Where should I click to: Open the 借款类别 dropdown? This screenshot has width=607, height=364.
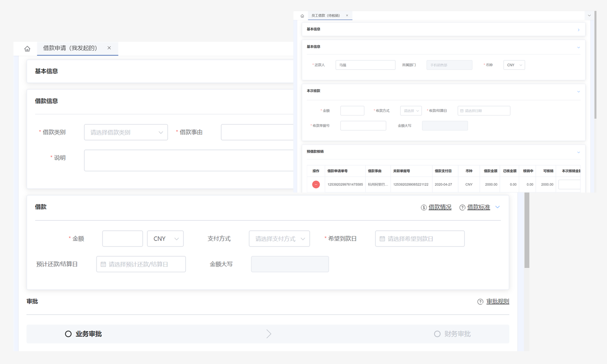(x=126, y=132)
